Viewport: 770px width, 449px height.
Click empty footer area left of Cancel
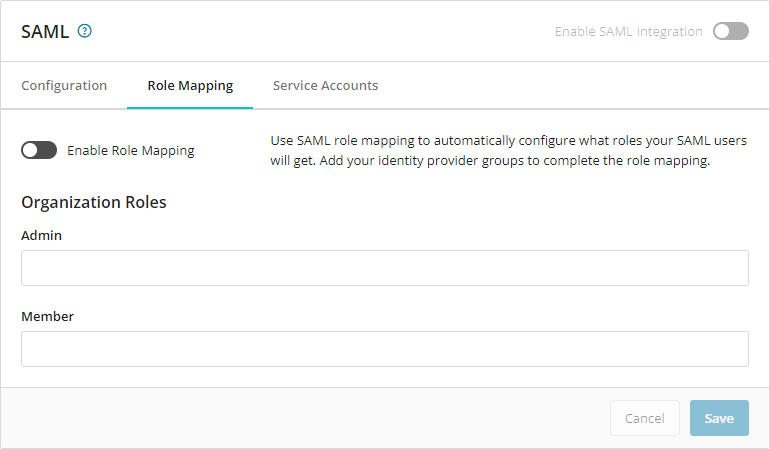tap(300, 418)
